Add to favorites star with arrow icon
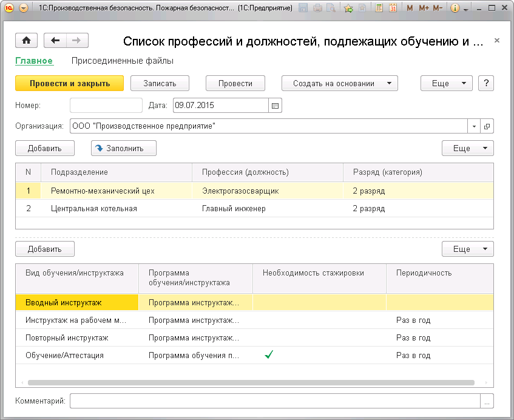The width and height of the screenshot is (514, 420). pos(348,8)
